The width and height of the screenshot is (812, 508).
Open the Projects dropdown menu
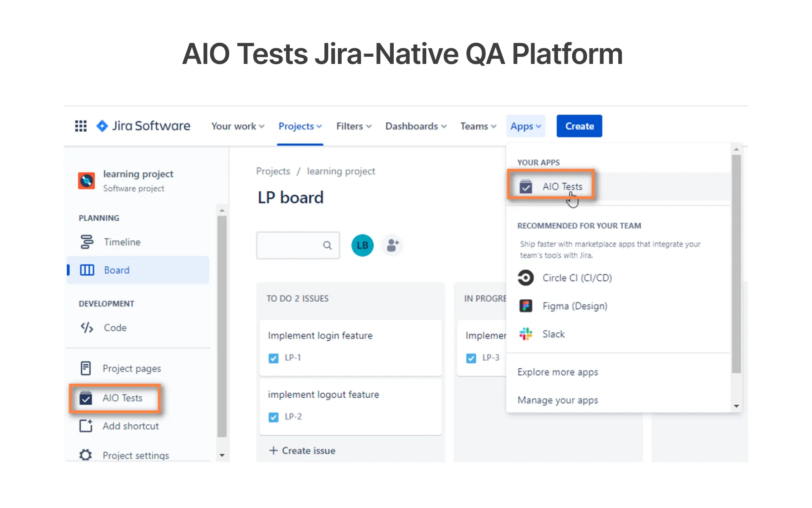pyautogui.click(x=300, y=126)
